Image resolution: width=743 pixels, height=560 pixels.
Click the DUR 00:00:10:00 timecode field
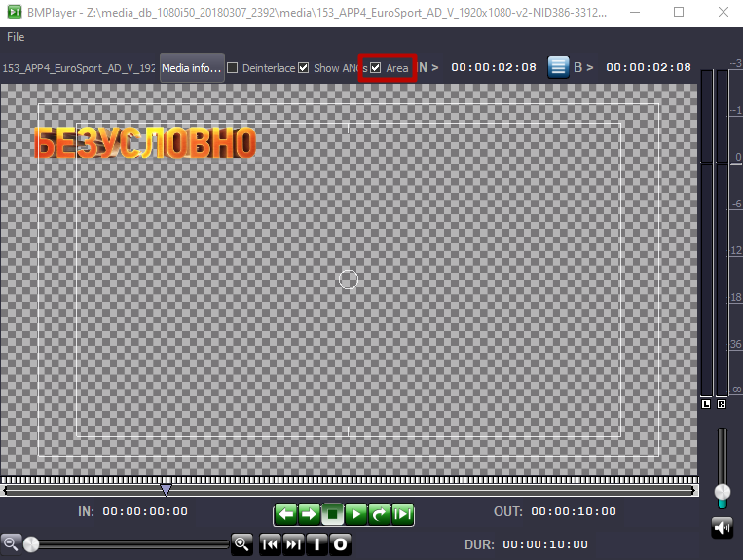(x=545, y=544)
